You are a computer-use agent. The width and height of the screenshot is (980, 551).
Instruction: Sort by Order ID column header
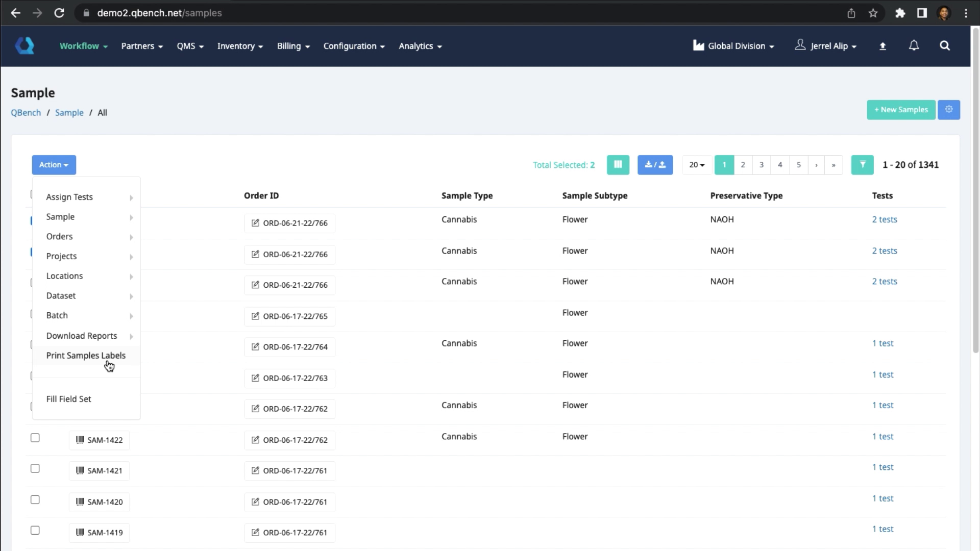(261, 195)
